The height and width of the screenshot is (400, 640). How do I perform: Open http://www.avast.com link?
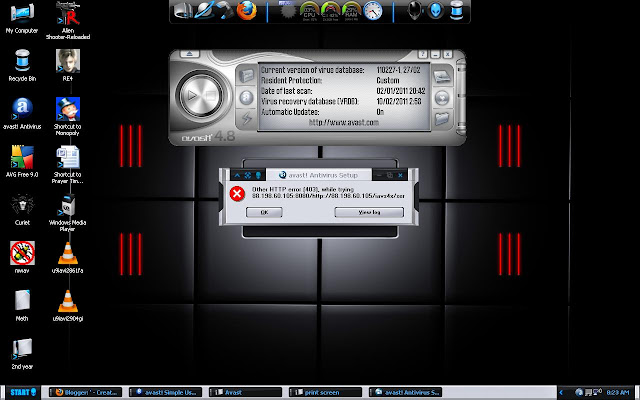(x=344, y=122)
